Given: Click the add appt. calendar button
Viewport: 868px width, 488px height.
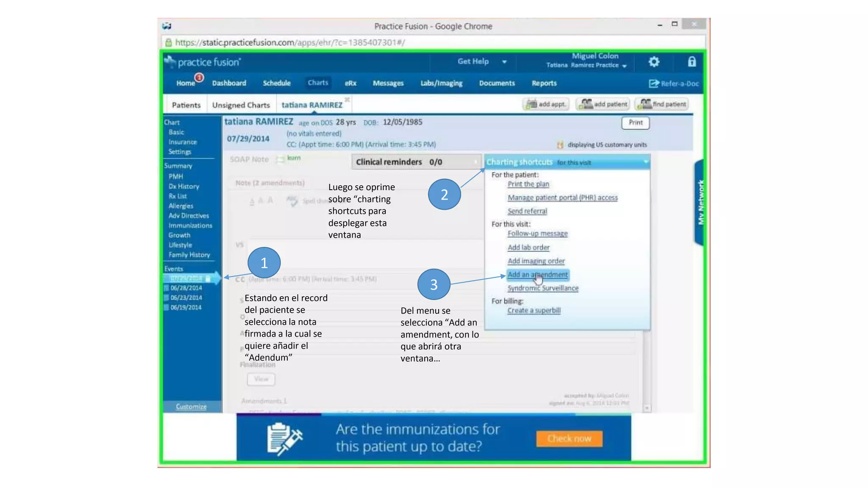Looking at the screenshot, I should click(x=546, y=104).
